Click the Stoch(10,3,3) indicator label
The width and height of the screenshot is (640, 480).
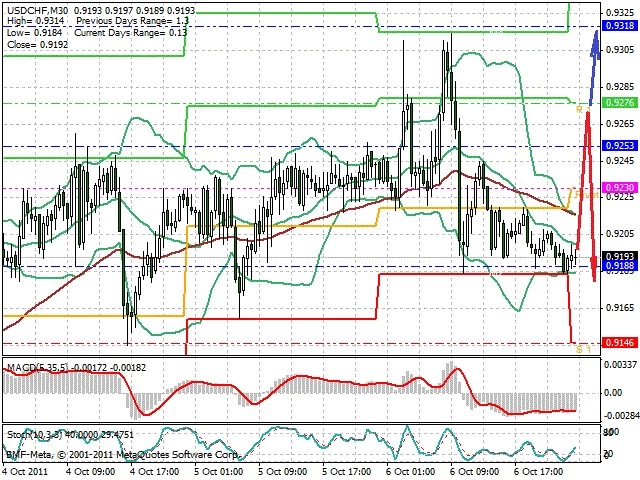click(x=36, y=434)
